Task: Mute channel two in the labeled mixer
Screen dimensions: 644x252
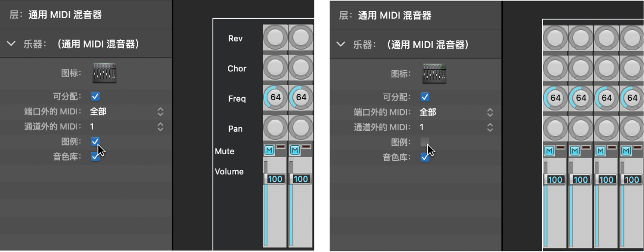Action: (295, 150)
